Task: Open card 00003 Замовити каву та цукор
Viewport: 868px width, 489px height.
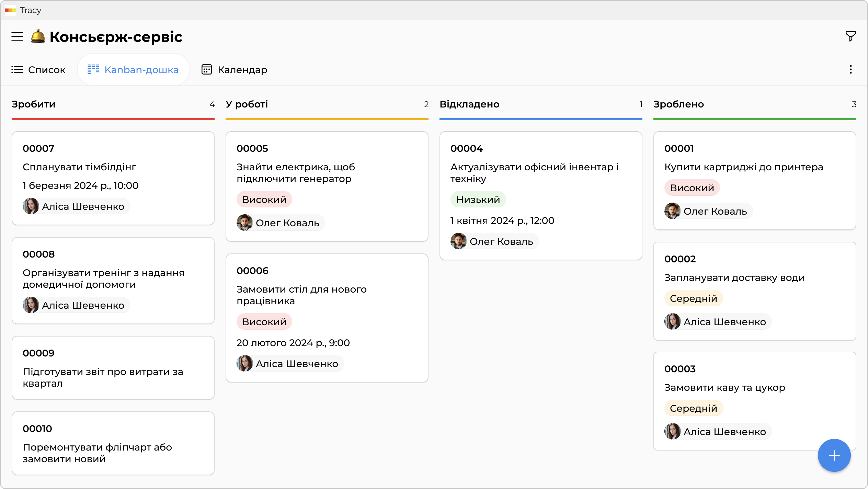Action: pos(724,387)
